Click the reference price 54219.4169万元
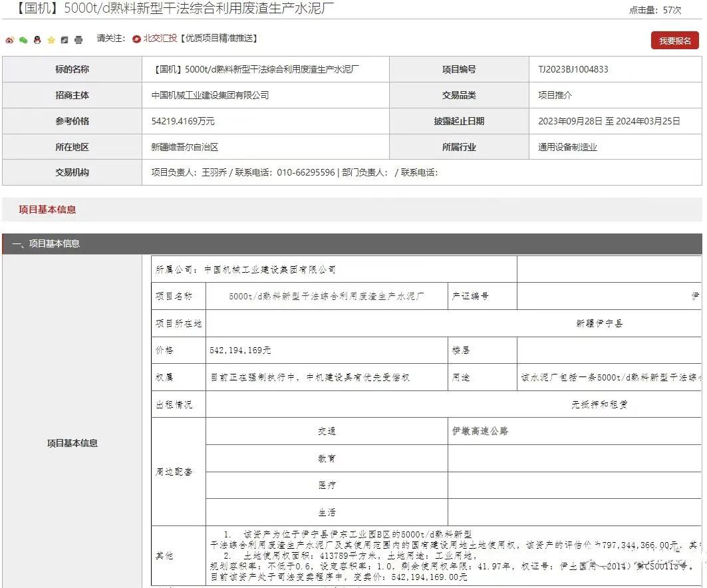The width and height of the screenshot is (707, 588). click(183, 121)
